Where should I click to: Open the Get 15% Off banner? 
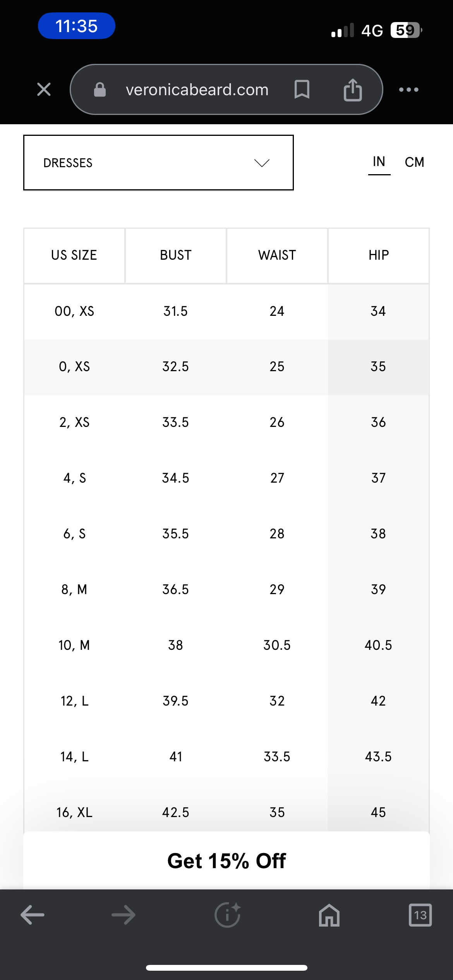226,861
